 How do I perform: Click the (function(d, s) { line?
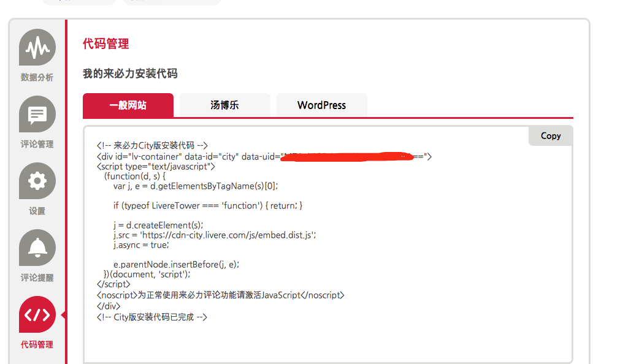pos(135,176)
